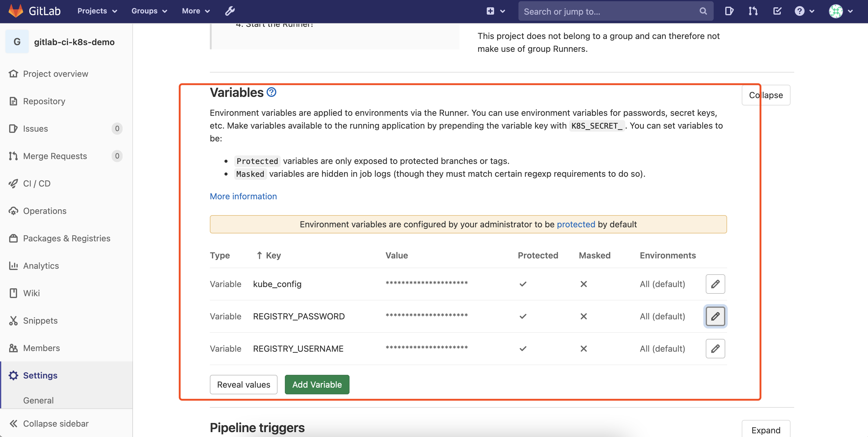
Task: Click the Reveal values button
Action: coord(243,385)
